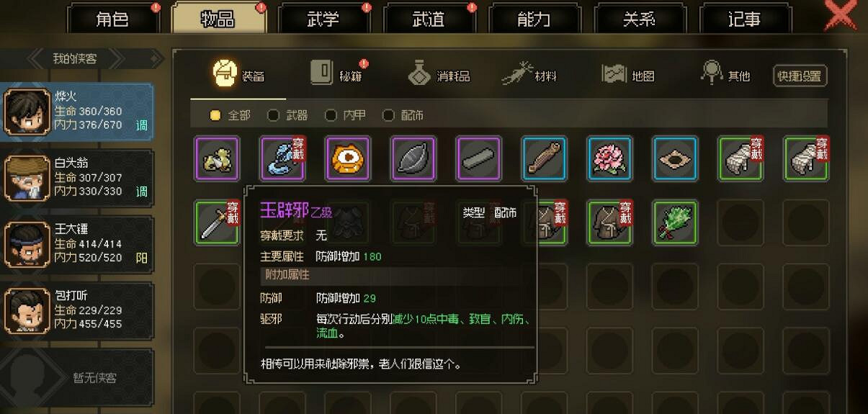Image resolution: width=868 pixels, height=414 pixels.
Task: Filter equipment by 武器
Action: click(x=287, y=115)
